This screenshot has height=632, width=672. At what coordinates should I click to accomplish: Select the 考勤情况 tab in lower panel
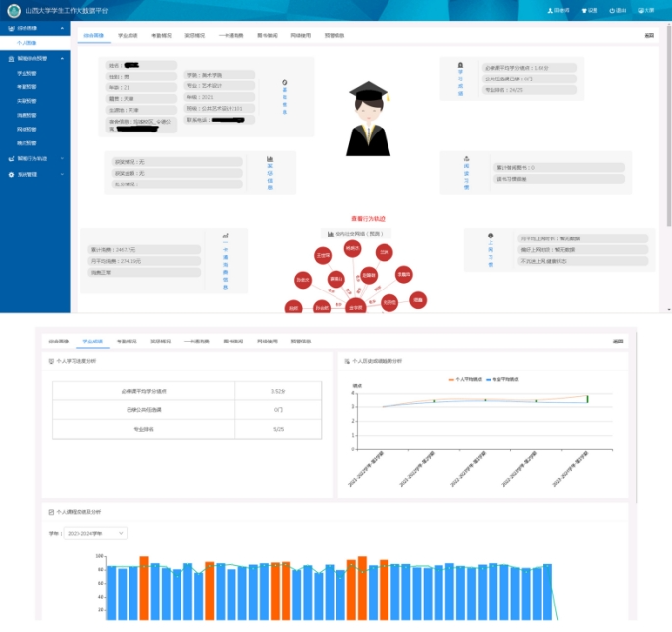pyautogui.click(x=128, y=341)
